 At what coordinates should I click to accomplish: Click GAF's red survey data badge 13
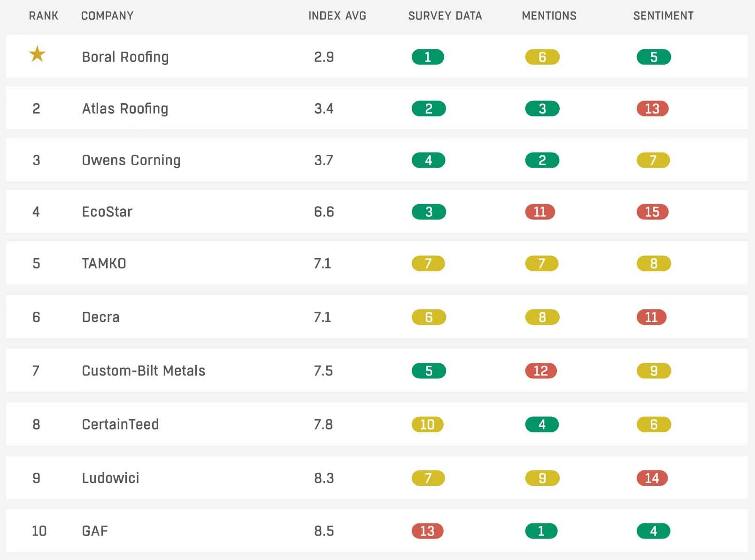[427, 531]
